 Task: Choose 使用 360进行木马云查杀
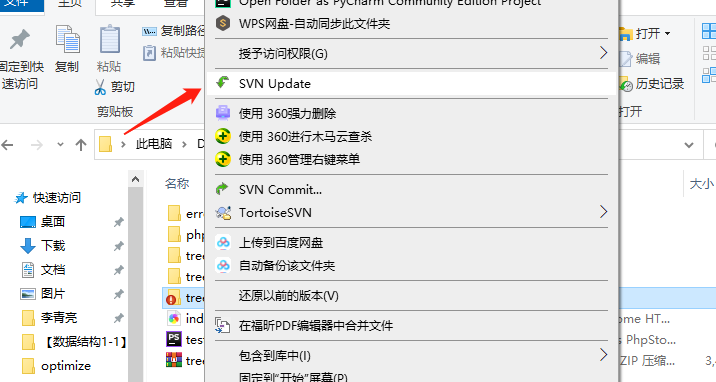411,136
